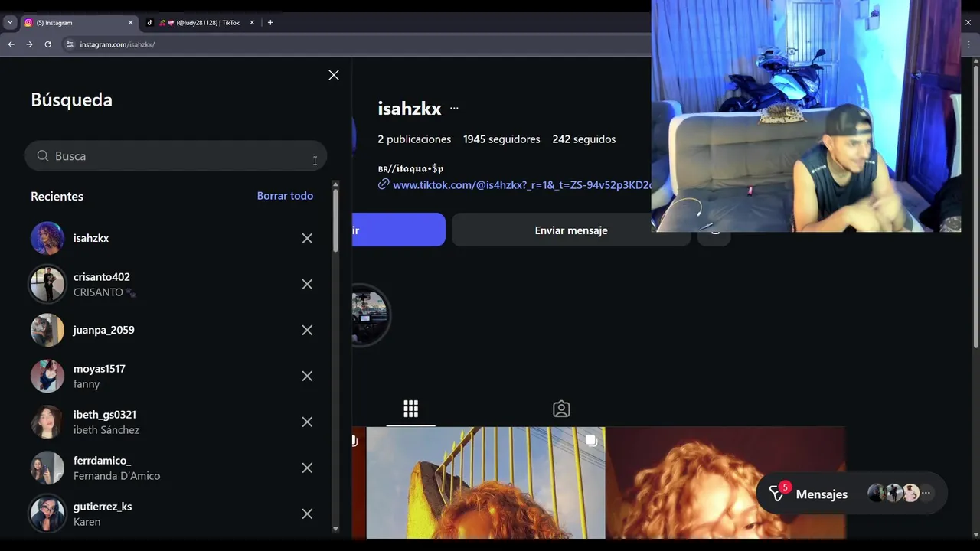
Task: Select moyas1517 username in recents
Action: (100, 369)
